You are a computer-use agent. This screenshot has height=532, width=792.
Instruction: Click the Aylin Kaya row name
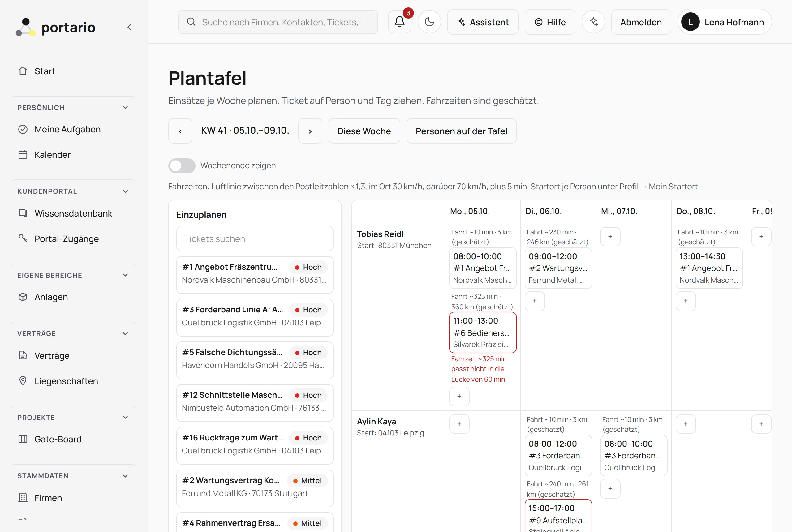[376, 421]
